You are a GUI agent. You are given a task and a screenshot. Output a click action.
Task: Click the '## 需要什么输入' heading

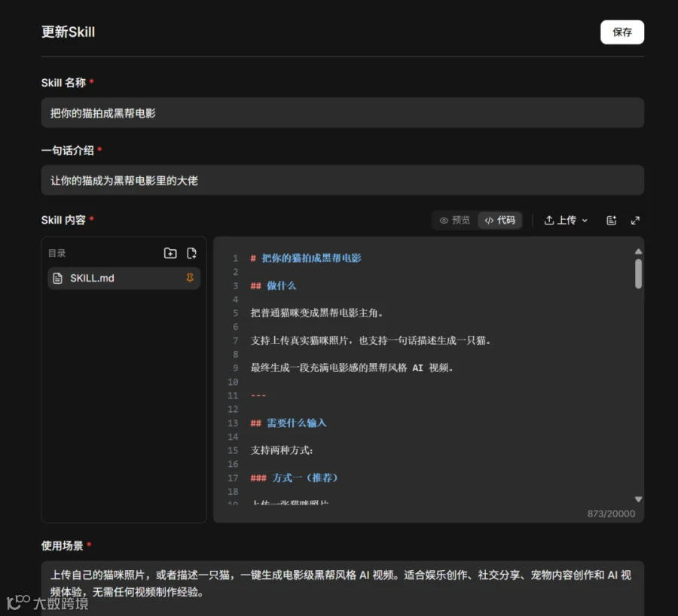point(289,422)
